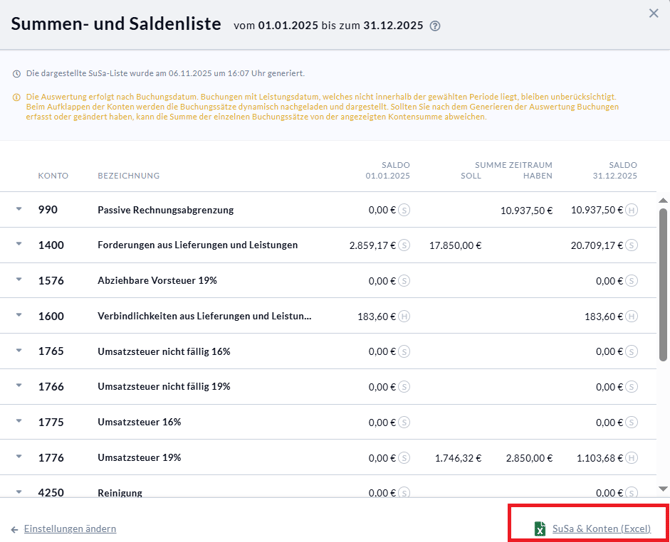Click the S badge in account 1400 end saldo
Screen dimensions: 670x542
tap(631, 245)
